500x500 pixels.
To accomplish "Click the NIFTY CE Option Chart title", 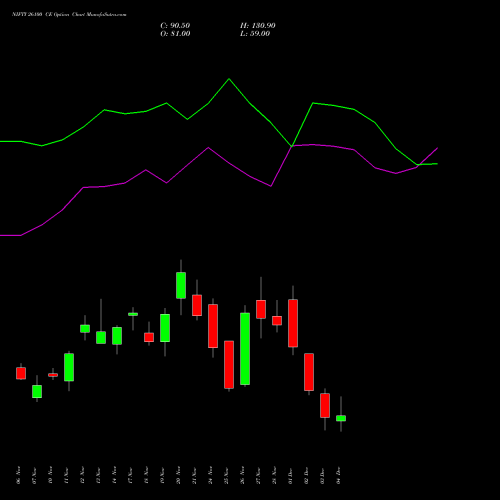I will pyautogui.click(x=69, y=15).
